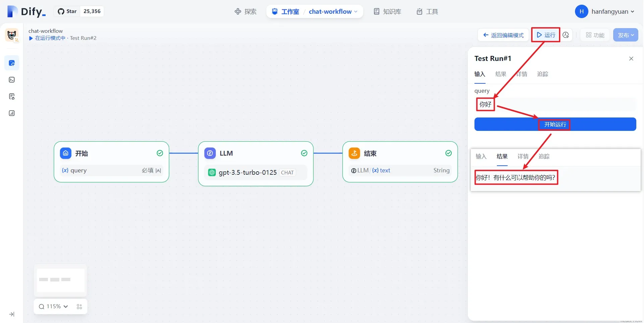
Task: Open the API access terminal icon
Action: 12,80
